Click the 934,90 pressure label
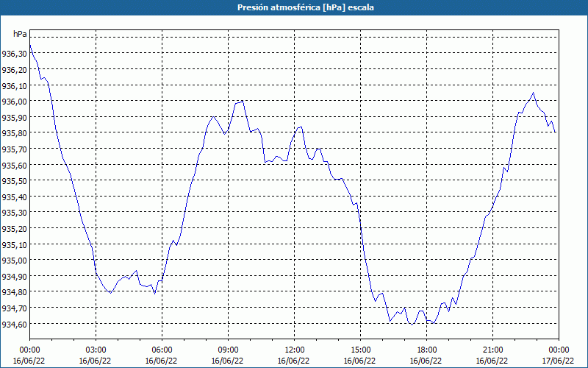The width and height of the screenshot is (588, 368). tap(14, 277)
